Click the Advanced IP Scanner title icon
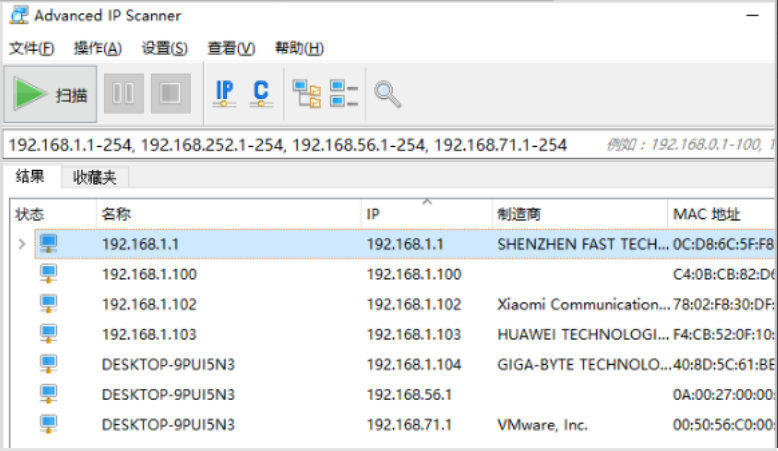The height and width of the screenshot is (451, 778). click(x=18, y=16)
